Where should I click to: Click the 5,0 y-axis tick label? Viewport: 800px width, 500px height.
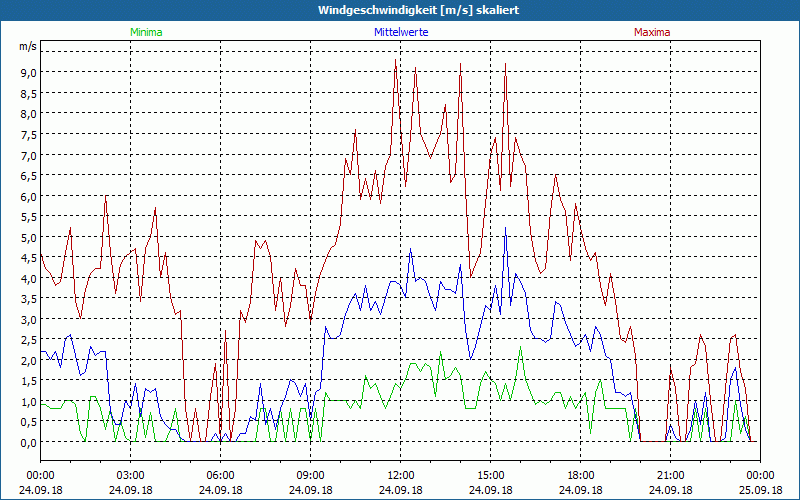point(27,237)
